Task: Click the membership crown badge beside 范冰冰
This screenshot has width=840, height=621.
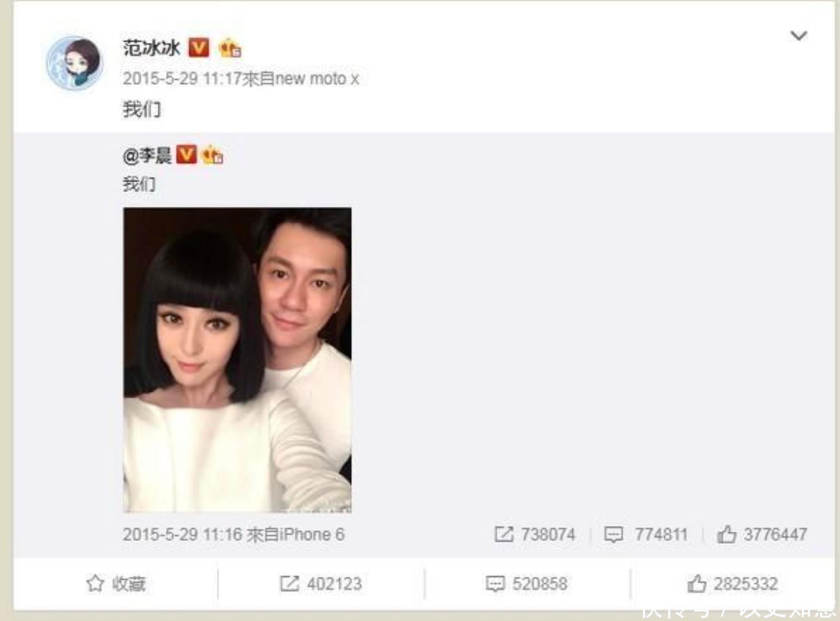Action: click(x=230, y=49)
